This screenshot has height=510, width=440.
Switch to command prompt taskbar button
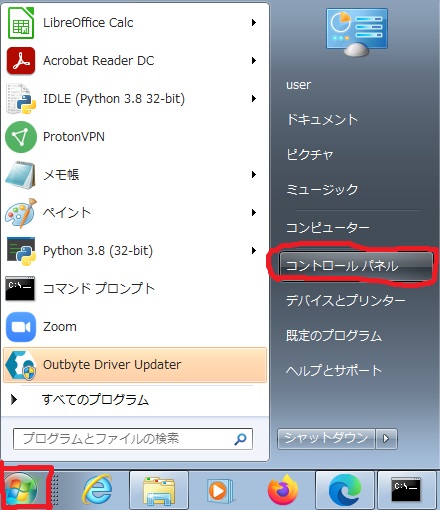tap(407, 490)
